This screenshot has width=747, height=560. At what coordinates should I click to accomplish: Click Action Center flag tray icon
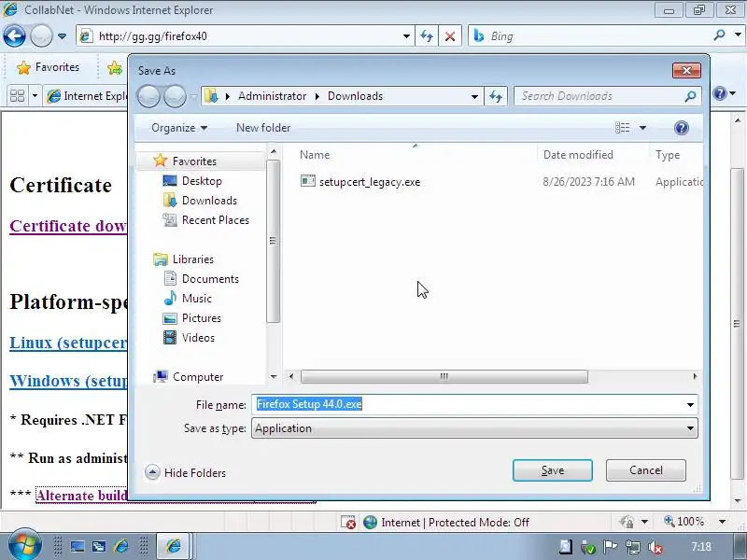[x=610, y=547]
